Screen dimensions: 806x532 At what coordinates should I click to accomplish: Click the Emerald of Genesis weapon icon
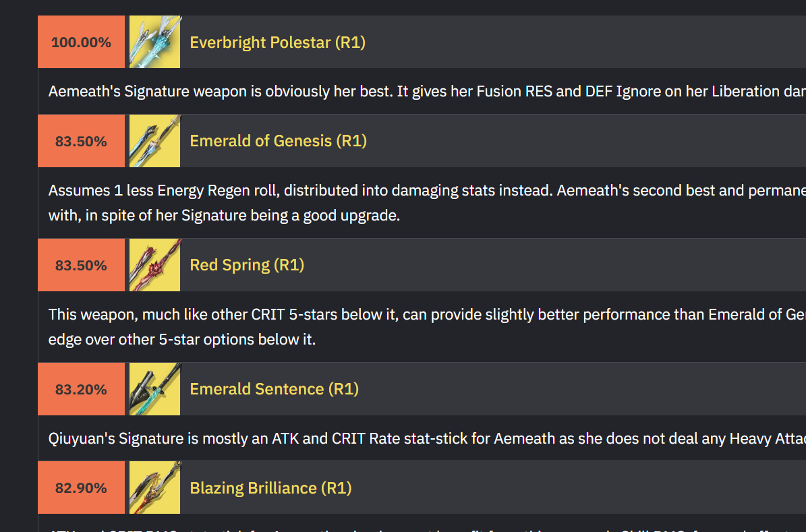tap(154, 141)
